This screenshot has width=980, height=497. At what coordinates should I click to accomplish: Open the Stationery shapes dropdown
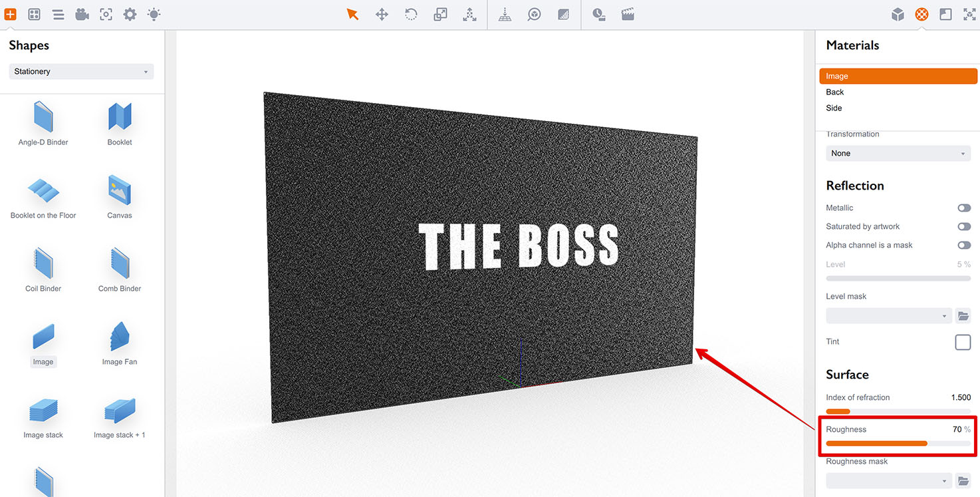tap(80, 71)
